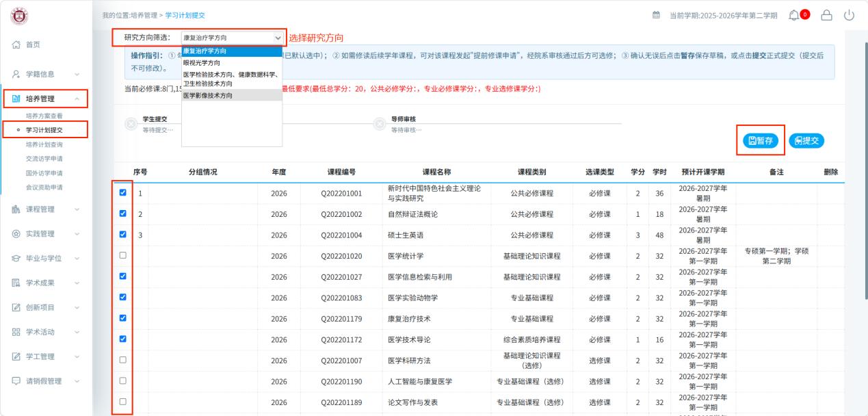Click the calendar icon before 当前学期
The height and width of the screenshot is (416, 868).
[656, 15]
